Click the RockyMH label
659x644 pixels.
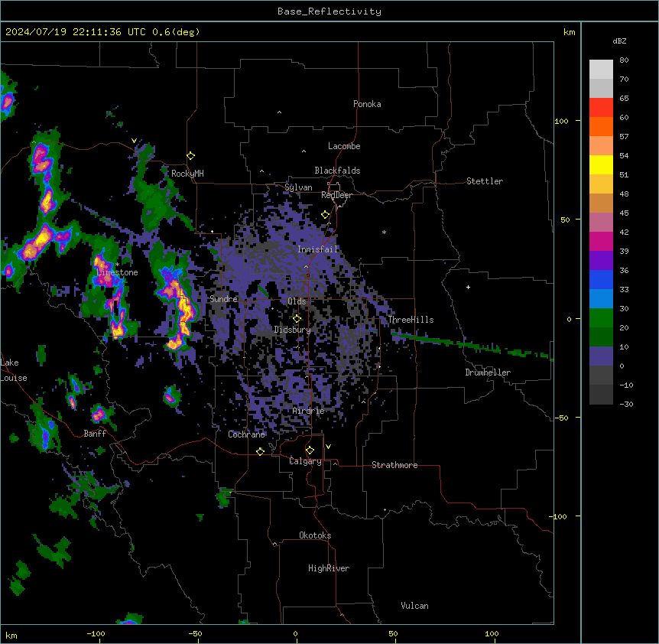point(187,174)
